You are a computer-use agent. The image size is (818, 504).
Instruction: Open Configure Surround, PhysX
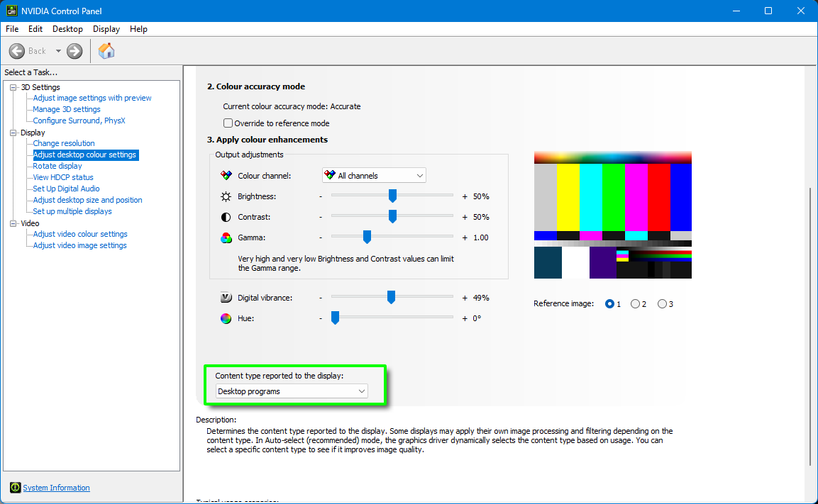(x=79, y=121)
